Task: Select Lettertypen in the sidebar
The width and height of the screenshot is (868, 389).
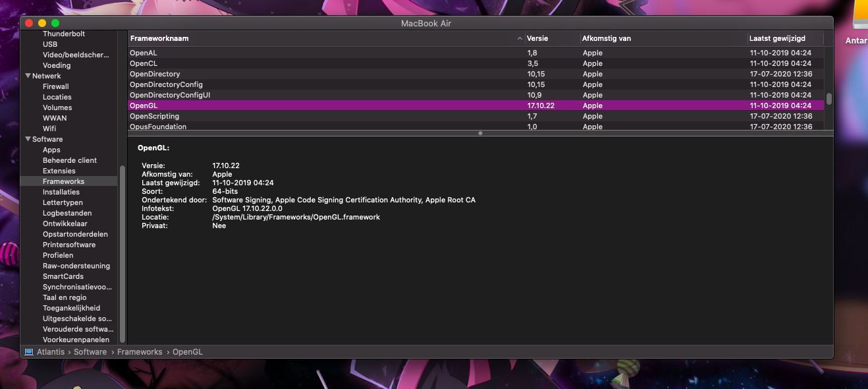Action: [x=63, y=202]
